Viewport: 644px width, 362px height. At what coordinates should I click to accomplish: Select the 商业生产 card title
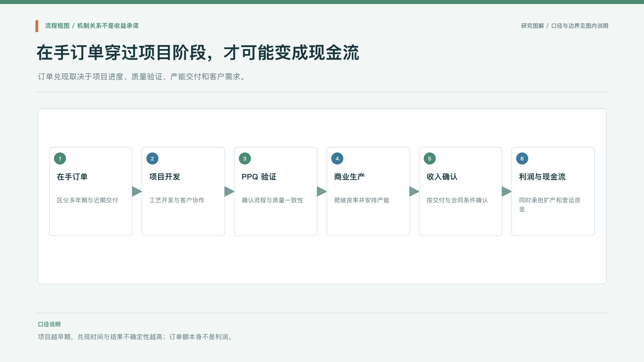click(349, 177)
